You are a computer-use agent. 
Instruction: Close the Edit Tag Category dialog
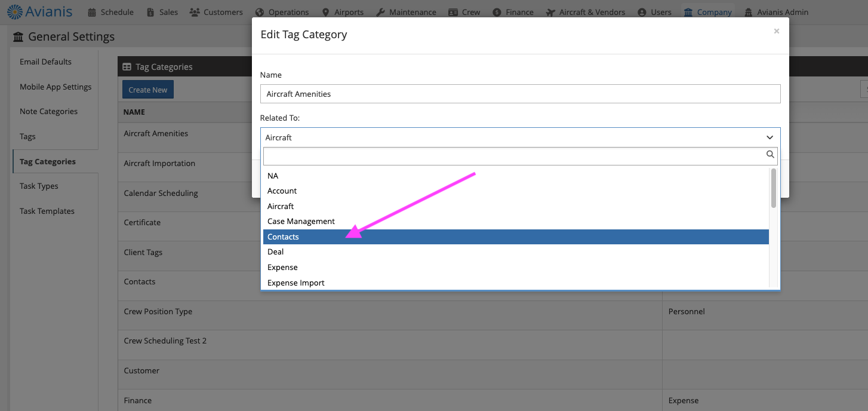[x=776, y=31]
